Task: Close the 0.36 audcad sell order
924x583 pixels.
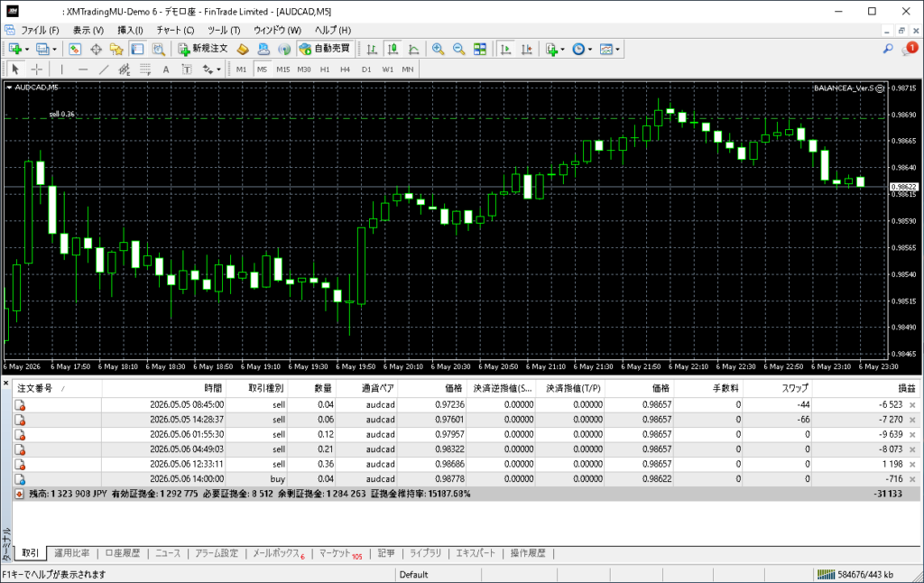Action: tap(912, 465)
